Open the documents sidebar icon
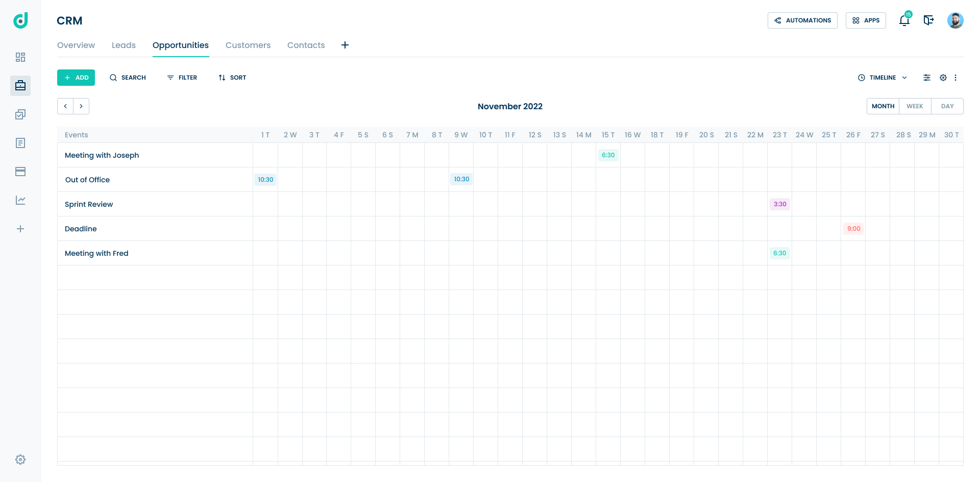 pos(20,143)
